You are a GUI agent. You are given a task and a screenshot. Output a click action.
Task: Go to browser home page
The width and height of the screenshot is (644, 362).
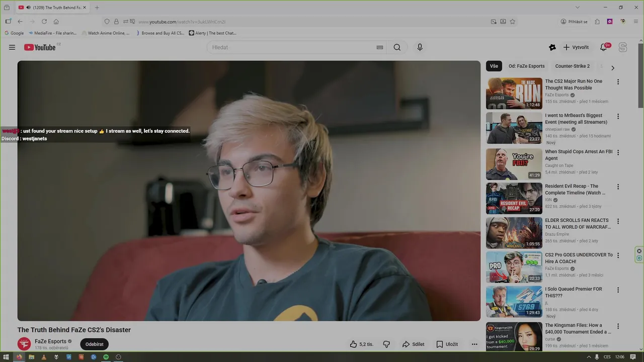(x=56, y=22)
